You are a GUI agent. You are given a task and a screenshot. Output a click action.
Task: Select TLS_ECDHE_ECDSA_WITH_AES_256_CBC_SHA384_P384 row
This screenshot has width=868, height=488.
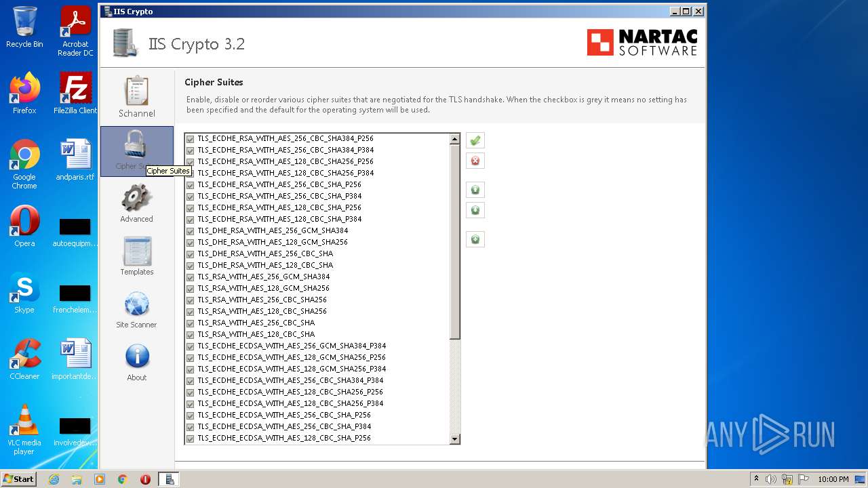click(x=317, y=380)
